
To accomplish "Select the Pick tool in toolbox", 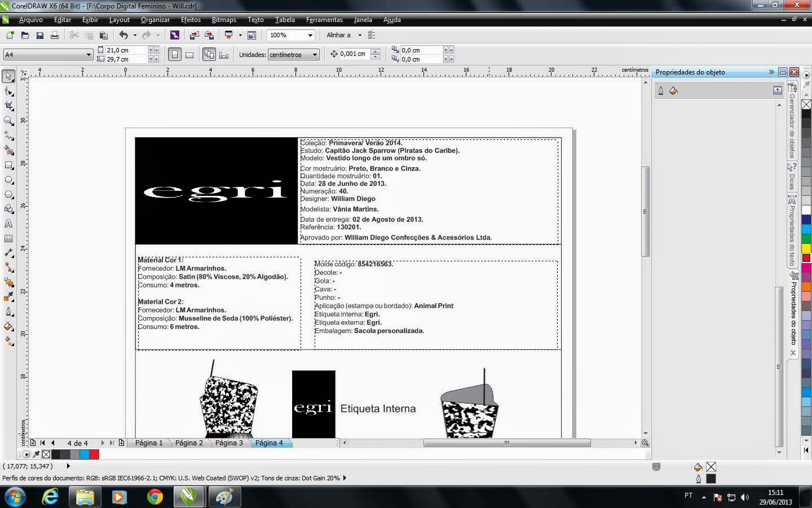I will (x=8, y=76).
